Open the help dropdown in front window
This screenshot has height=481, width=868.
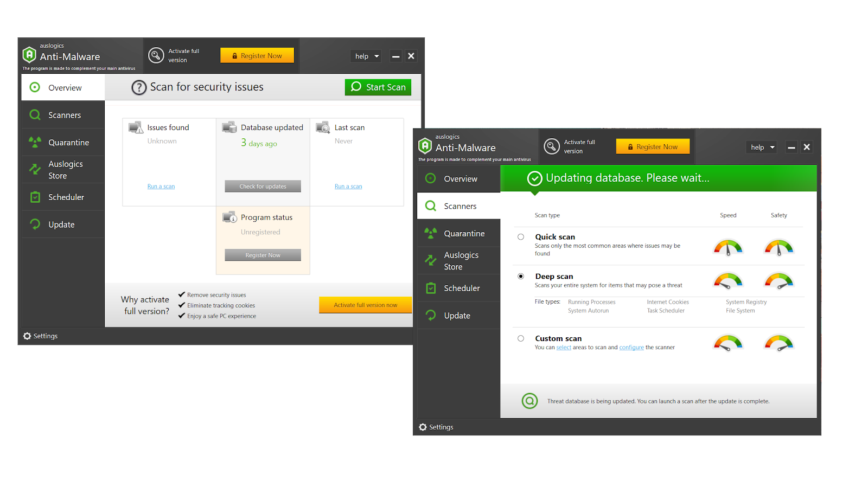pos(763,147)
